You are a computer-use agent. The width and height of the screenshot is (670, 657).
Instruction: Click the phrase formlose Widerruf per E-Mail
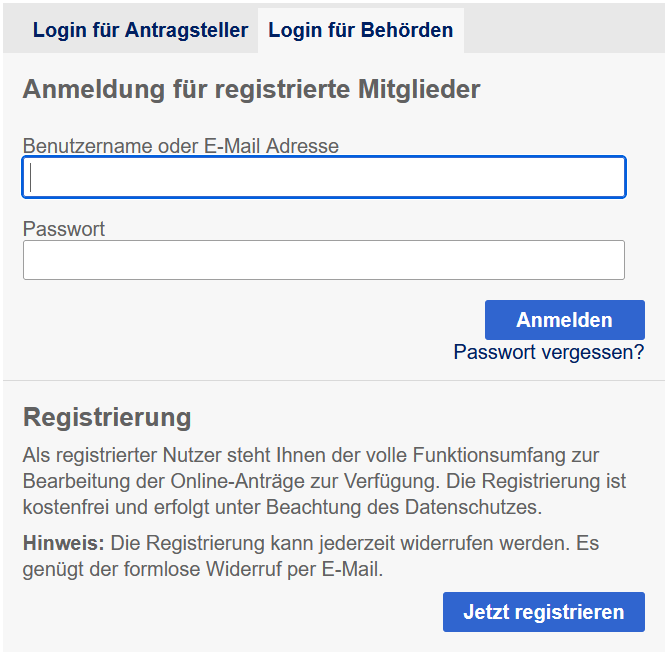270,570
